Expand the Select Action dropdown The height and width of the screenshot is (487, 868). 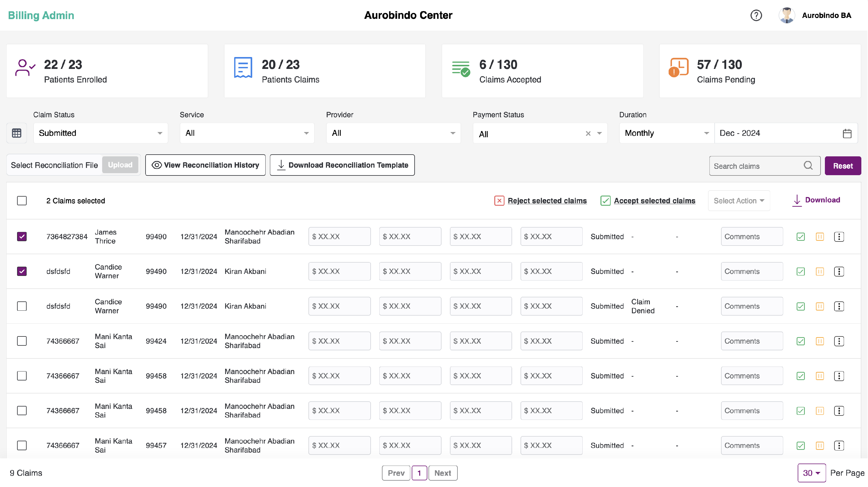click(739, 201)
